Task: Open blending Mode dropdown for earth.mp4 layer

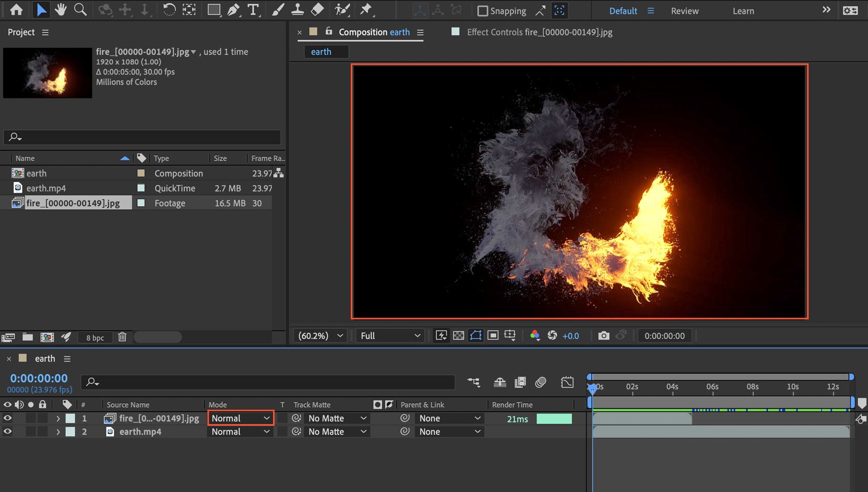Action: (240, 432)
